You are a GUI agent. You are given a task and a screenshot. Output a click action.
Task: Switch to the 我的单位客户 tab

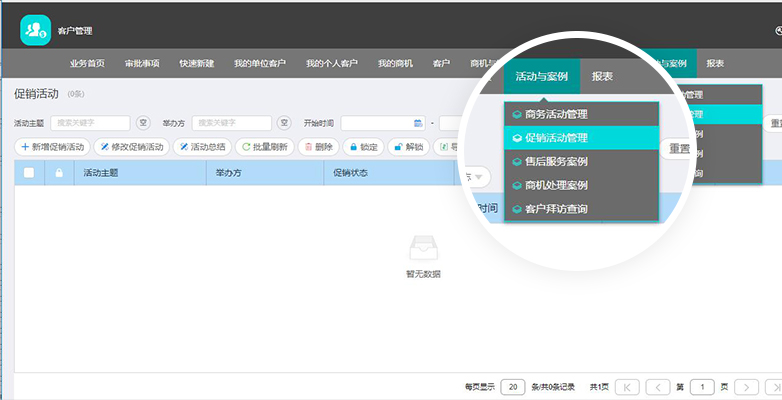[260, 63]
